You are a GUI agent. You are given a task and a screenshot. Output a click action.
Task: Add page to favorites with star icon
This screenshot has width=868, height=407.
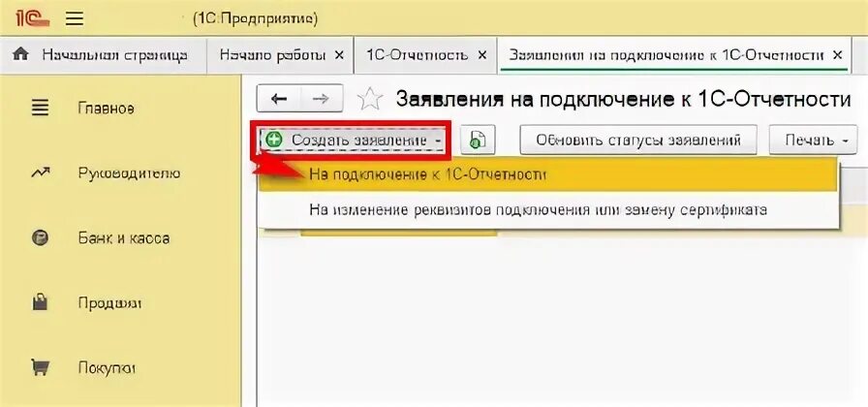coord(370,99)
